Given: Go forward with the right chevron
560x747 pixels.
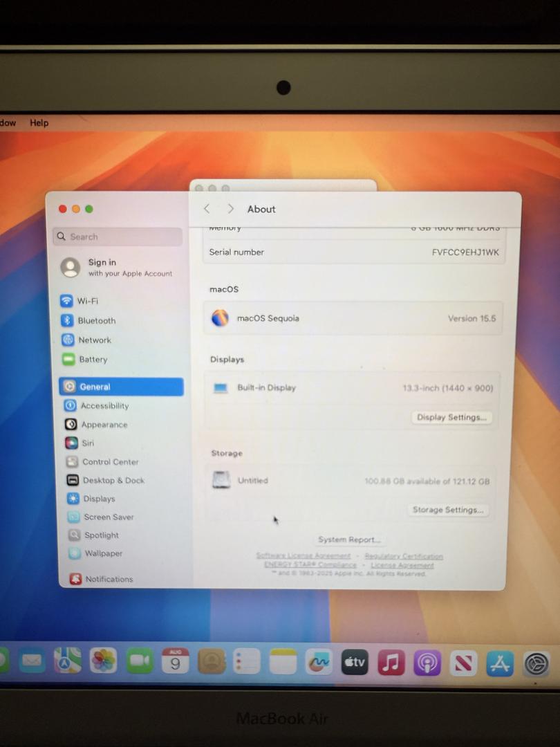Looking at the screenshot, I should tap(230, 209).
